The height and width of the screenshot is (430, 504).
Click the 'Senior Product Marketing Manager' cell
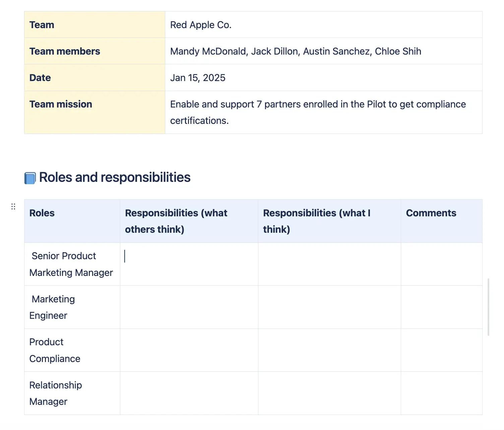tap(72, 264)
